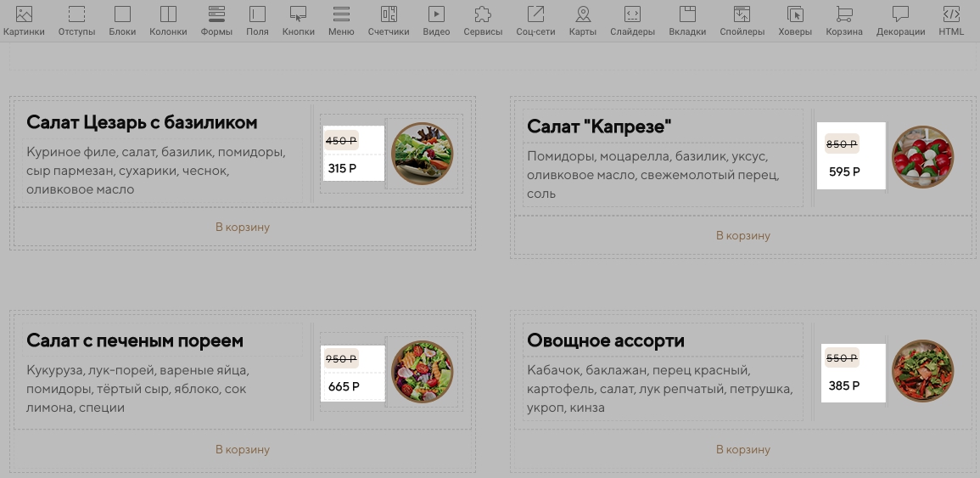Click В корзину under Овощное ассорти
This screenshot has height=478, width=980.
click(743, 450)
